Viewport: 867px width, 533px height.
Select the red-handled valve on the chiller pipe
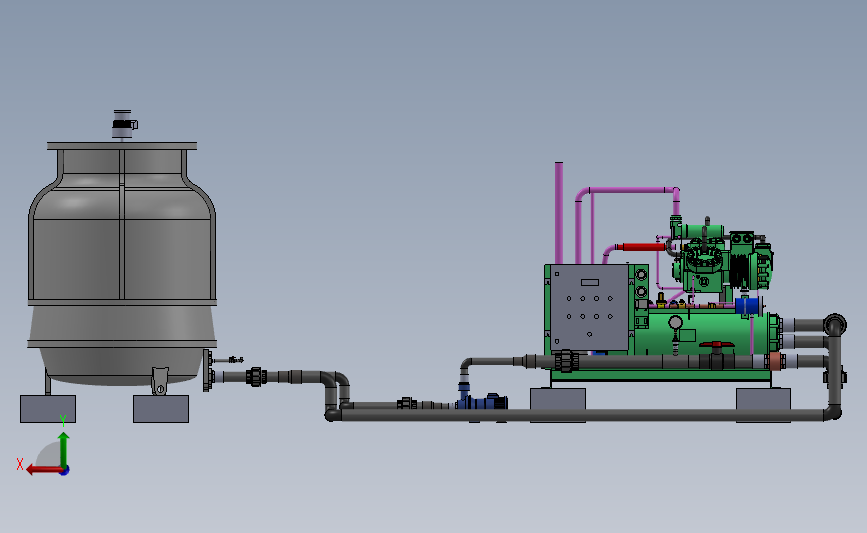(717, 354)
